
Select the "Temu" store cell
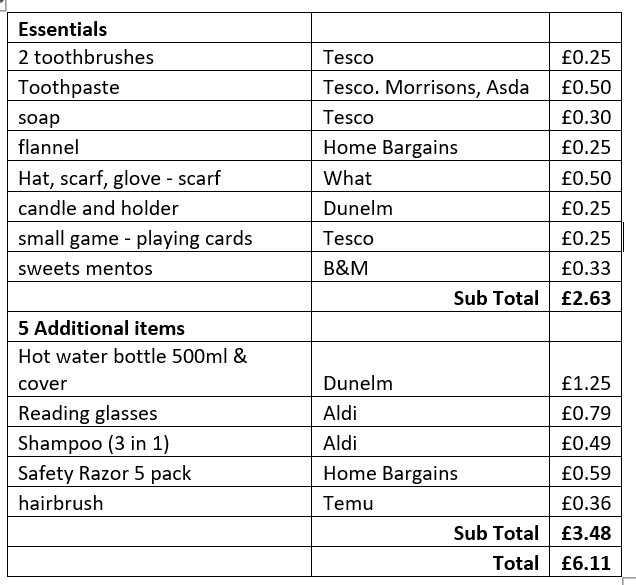pyautogui.click(x=348, y=504)
